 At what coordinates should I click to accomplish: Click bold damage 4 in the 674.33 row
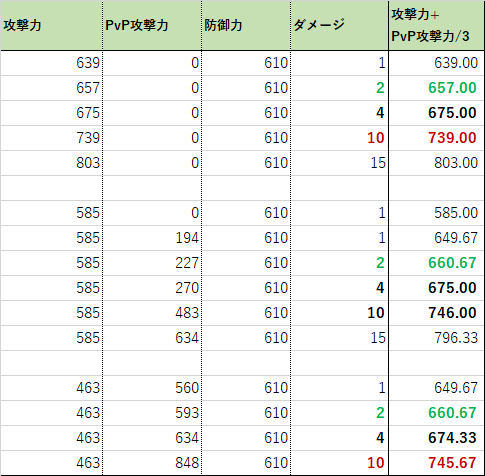coord(339,438)
